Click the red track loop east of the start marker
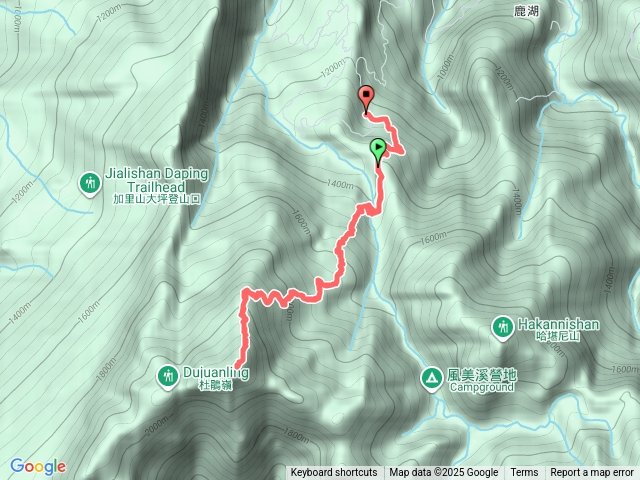Screen dimensions: 640x480 (x=394, y=141)
